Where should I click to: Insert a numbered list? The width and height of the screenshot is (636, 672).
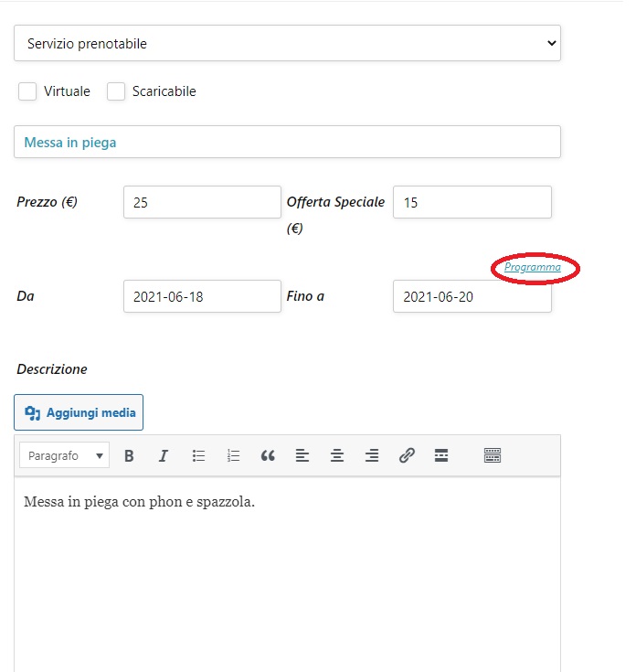233,455
